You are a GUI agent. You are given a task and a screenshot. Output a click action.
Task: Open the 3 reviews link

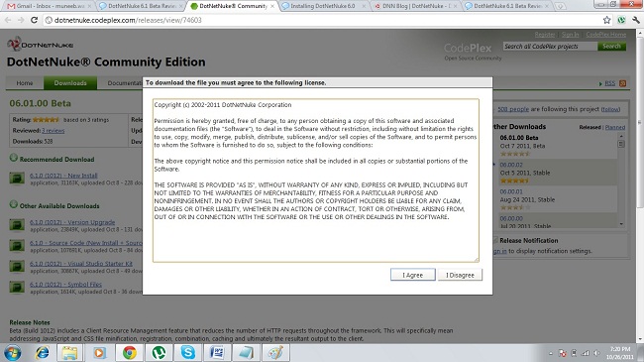pyautogui.click(x=53, y=130)
